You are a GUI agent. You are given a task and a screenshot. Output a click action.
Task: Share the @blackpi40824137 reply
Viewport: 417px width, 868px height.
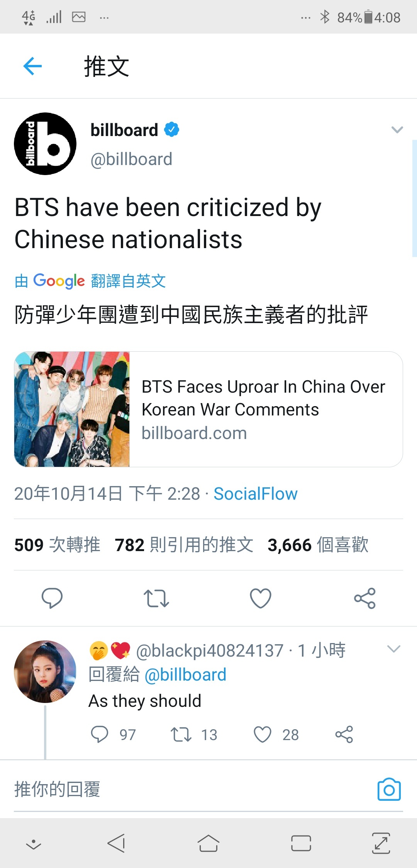pos(344,734)
